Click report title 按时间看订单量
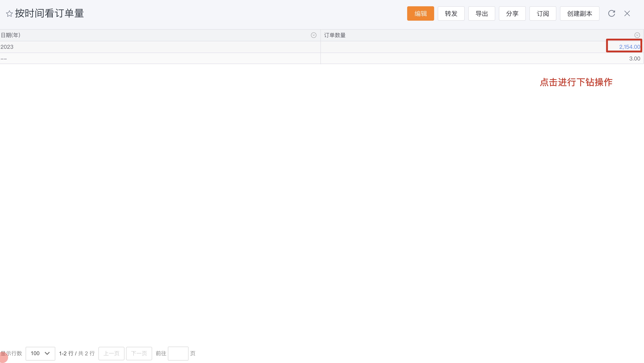The image size is (644, 363). pyautogui.click(x=49, y=13)
